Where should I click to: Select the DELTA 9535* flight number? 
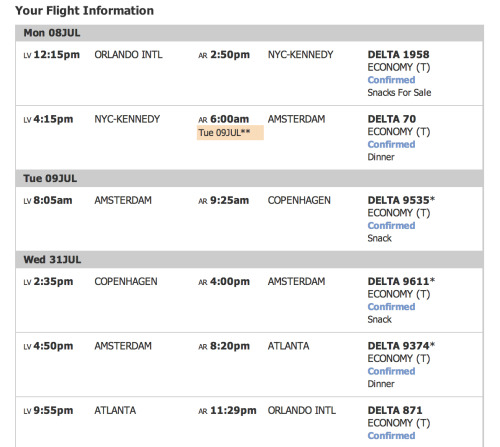401,200
